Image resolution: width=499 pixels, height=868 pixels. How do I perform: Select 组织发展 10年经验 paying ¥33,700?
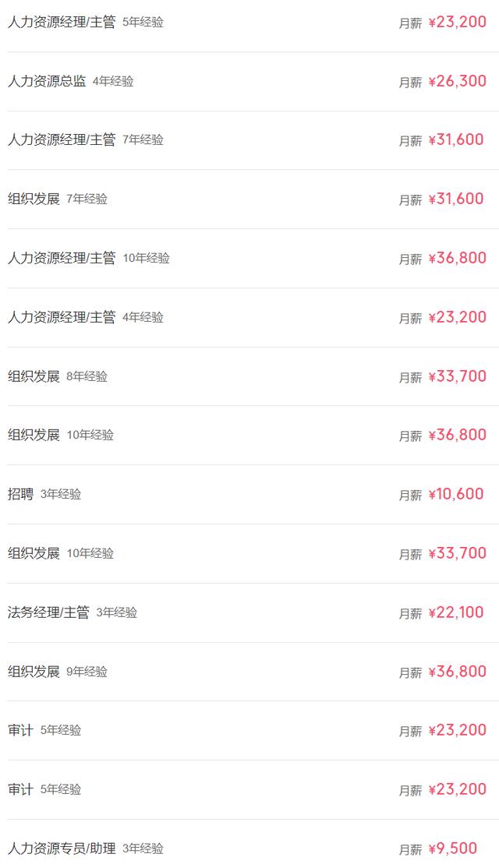click(34, 553)
